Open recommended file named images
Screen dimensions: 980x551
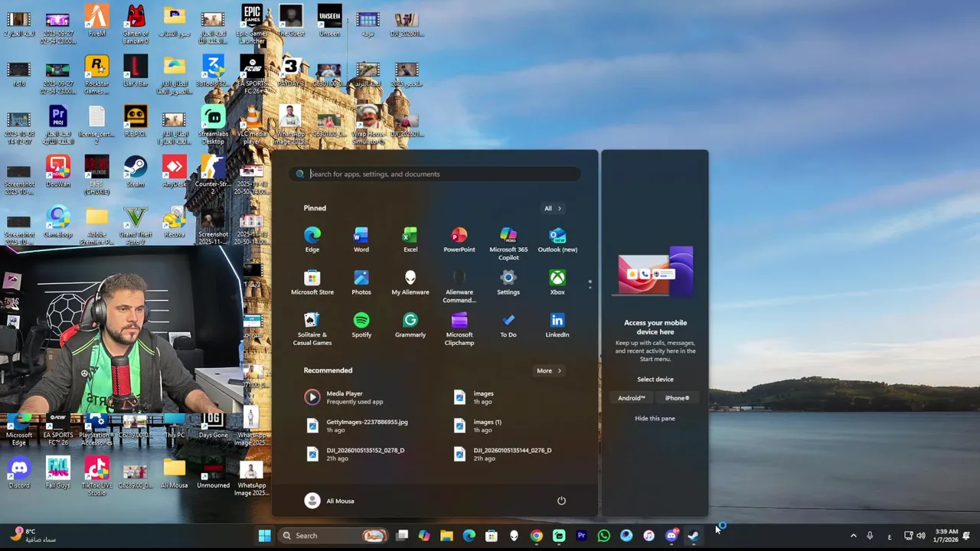click(x=516, y=397)
